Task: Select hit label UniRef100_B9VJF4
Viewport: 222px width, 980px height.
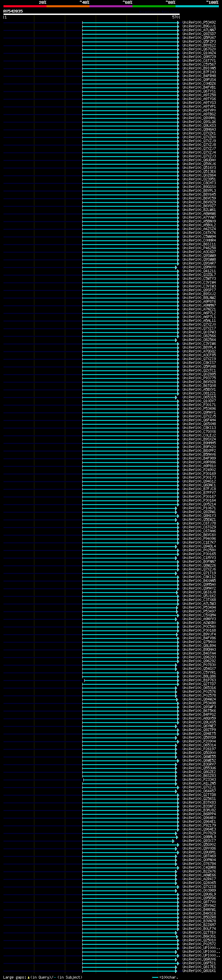Action: pos(199,634)
